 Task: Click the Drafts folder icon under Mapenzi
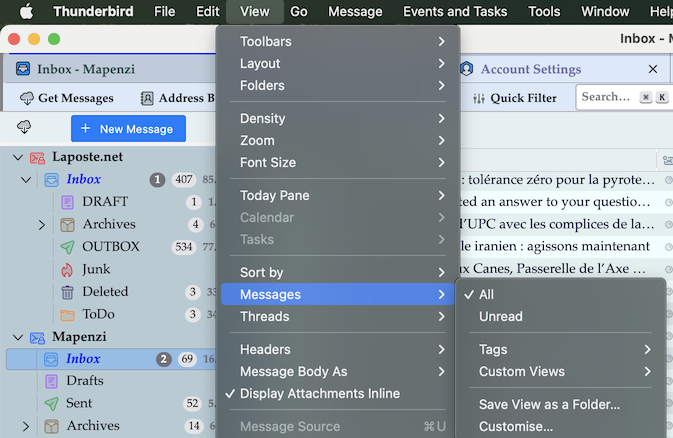[52, 381]
